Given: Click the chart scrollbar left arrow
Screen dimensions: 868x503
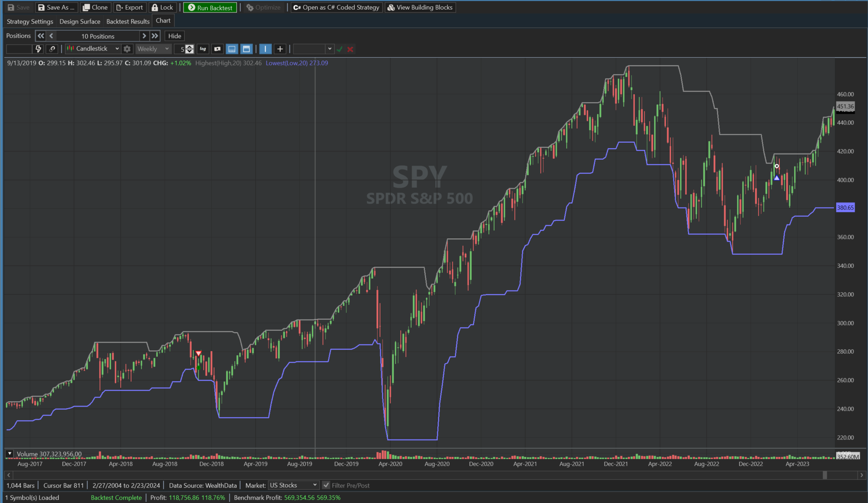Looking at the screenshot, I should (x=9, y=475).
